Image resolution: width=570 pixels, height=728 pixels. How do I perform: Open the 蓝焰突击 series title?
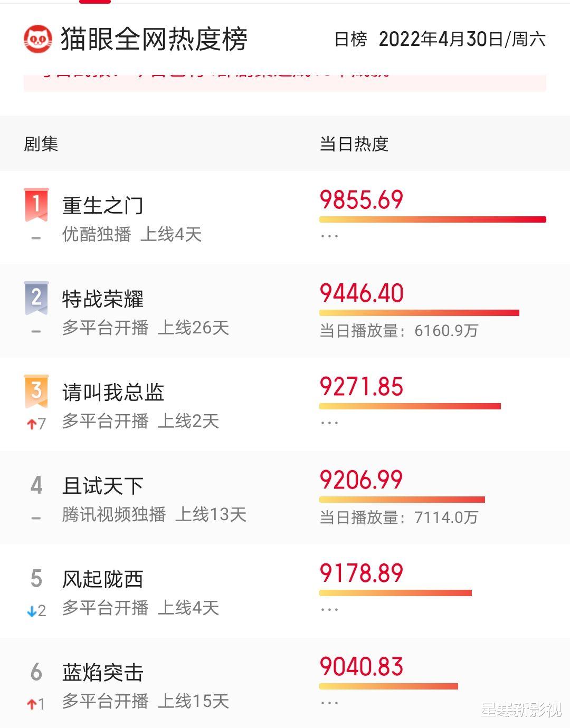(103, 673)
